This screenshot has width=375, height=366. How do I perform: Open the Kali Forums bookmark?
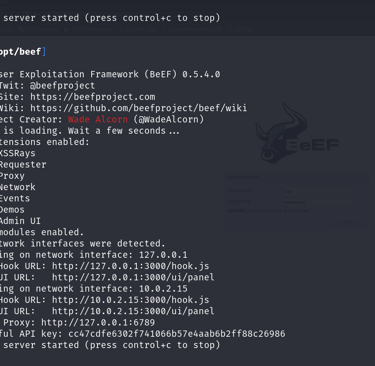click(38, 29)
